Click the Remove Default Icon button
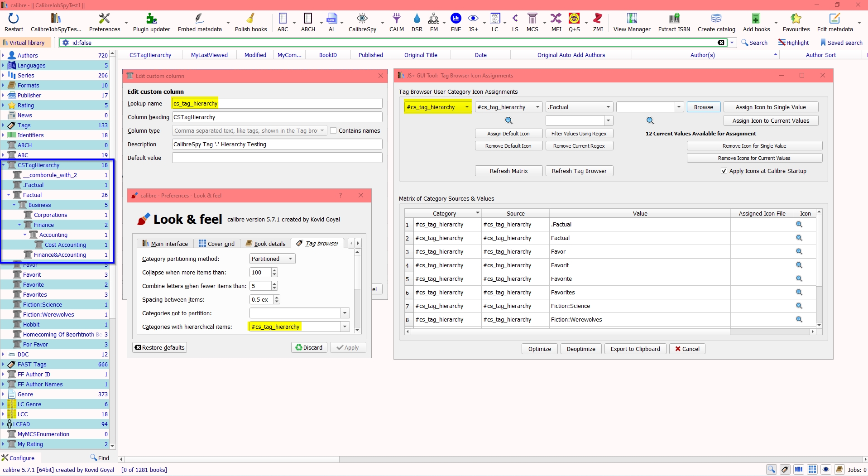 (x=508, y=146)
